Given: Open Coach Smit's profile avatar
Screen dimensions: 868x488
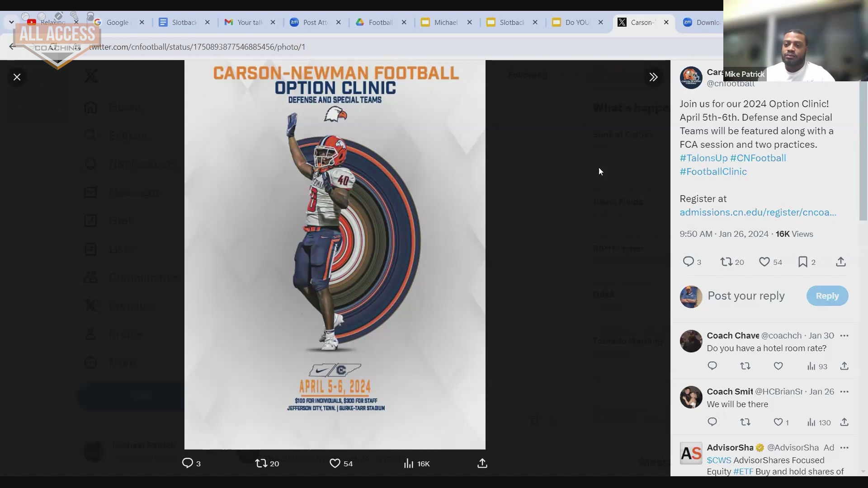Looking at the screenshot, I should point(691,397).
